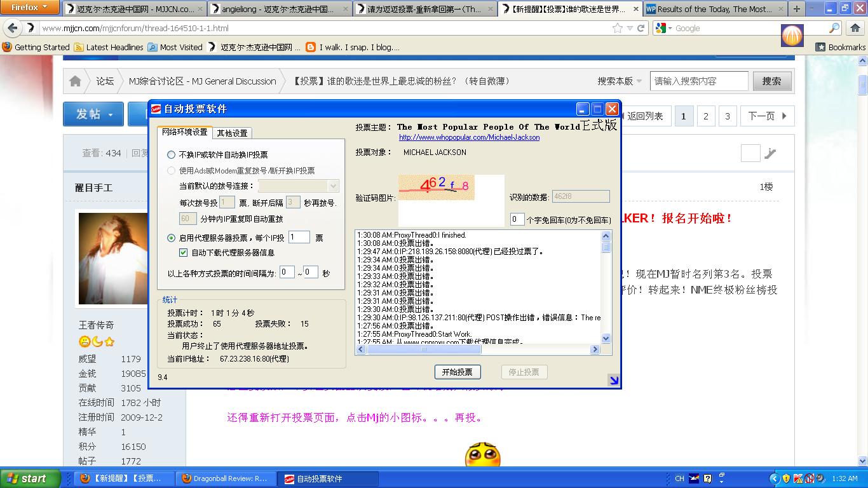Open the 搜索本版 search scope dropdown
Image resolution: width=868 pixels, height=488 pixels.
(x=620, y=81)
